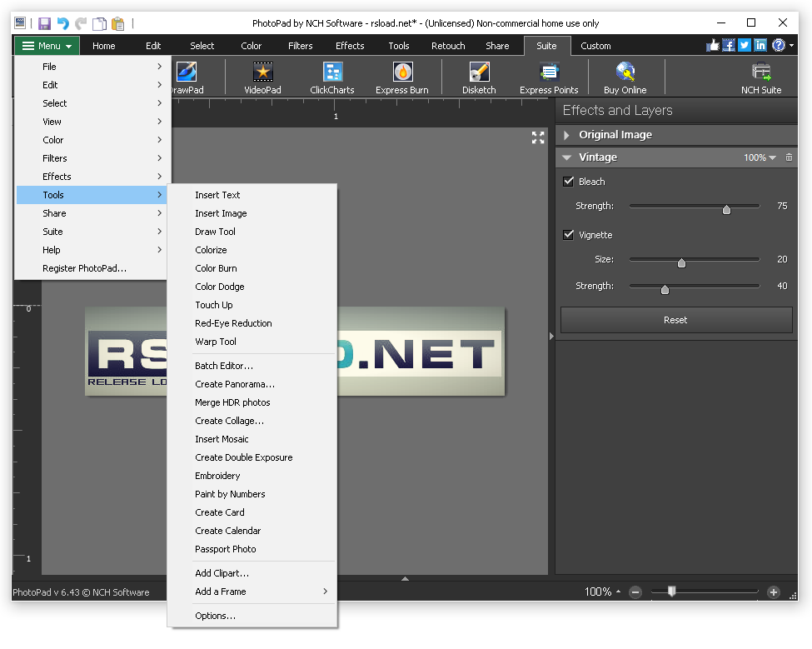Viewport: 812px width, 649px height.
Task: Click the PhotoPad v 6.43 status text
Action: (81, 592)
